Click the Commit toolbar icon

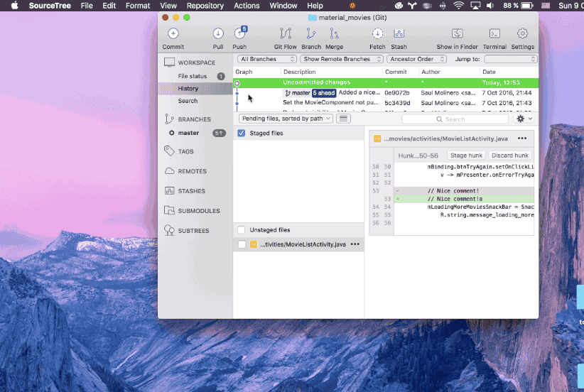(173, 34)
